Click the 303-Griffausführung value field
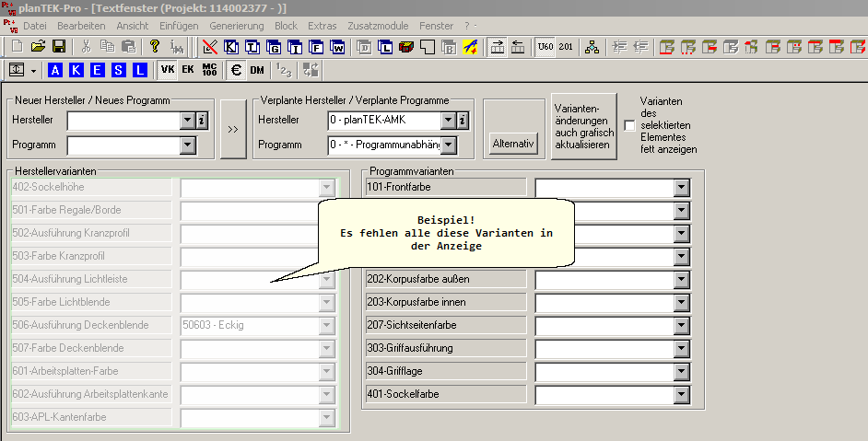The width and height of the screenshot is (868, 441). click(x=604, y=349)
